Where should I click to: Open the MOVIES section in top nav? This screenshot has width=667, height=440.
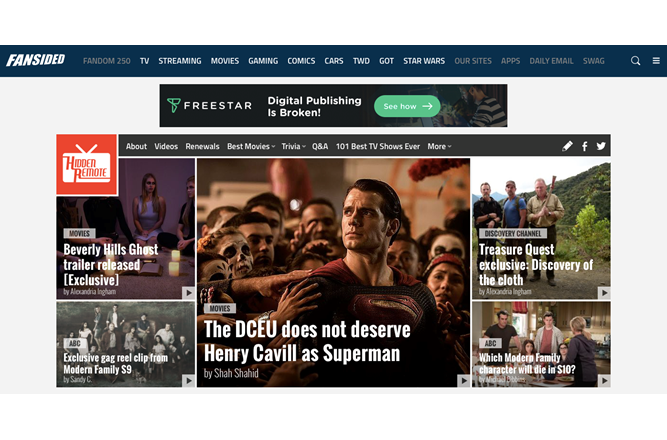(x=225, y=61)
